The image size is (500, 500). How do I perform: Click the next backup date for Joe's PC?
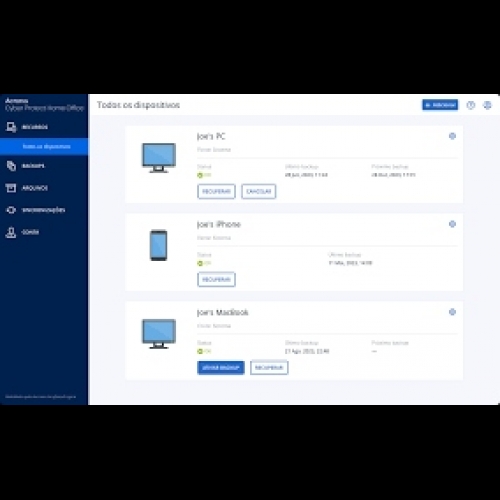coord(393,175)
